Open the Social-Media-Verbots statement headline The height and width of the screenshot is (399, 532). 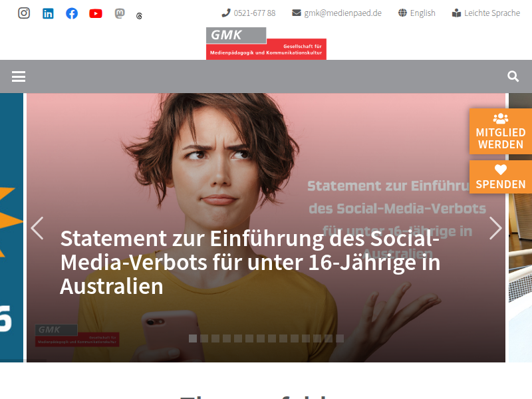(250, 262)
